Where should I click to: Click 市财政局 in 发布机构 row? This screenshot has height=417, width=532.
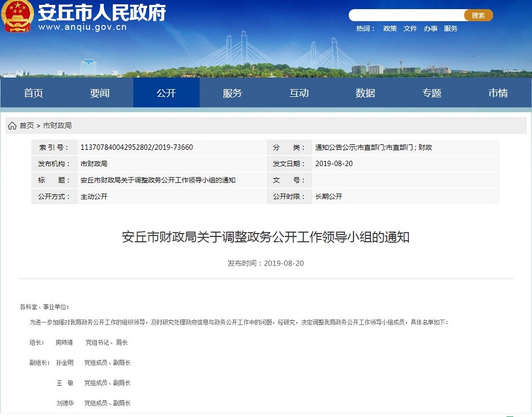pos(94,164)
